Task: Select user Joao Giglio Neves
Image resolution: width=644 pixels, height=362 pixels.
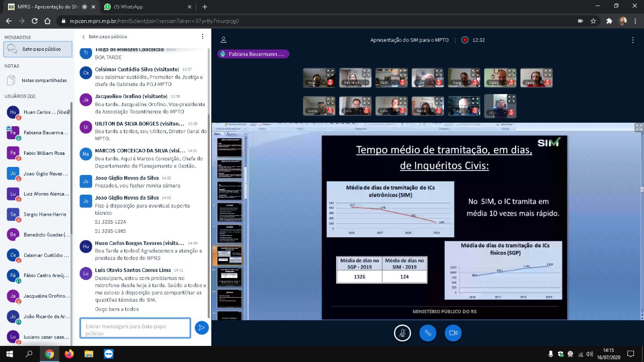Action: pyautogui.click(x=38, y=173)
